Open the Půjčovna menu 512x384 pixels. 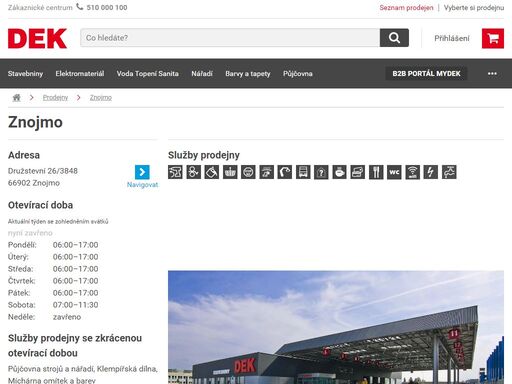tap(298, 74)
